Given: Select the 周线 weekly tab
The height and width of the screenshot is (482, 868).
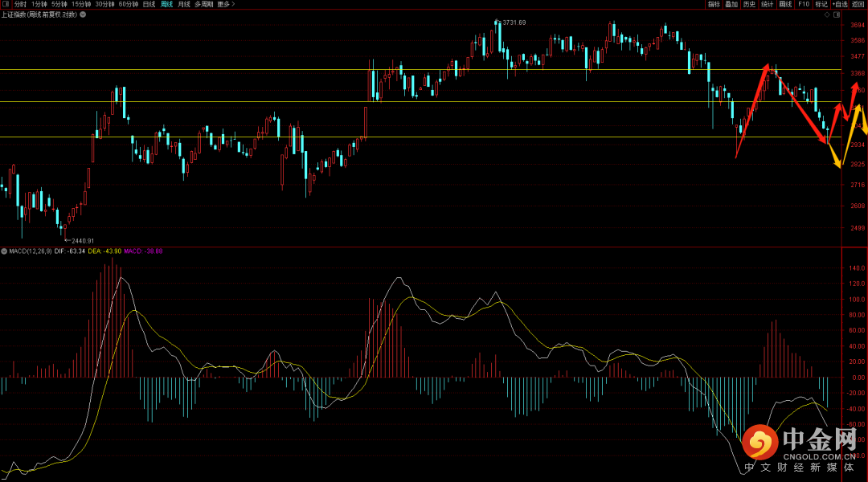Looking at the screenshot, I should coord(166,4).
